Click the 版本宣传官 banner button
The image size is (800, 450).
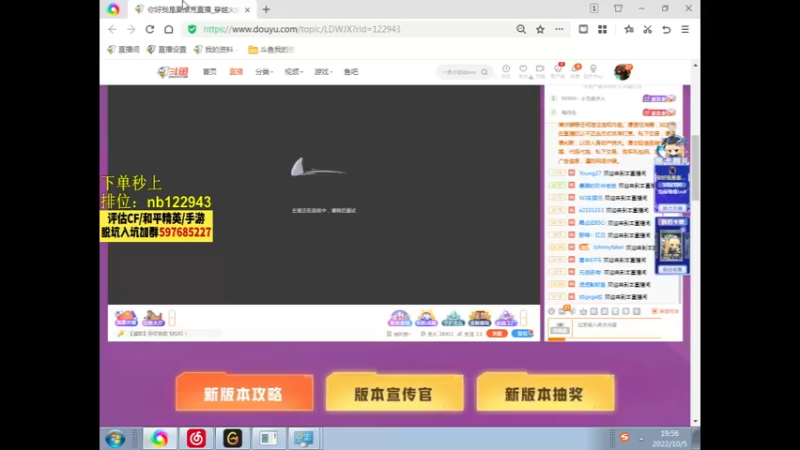click(x=394, y=392)
